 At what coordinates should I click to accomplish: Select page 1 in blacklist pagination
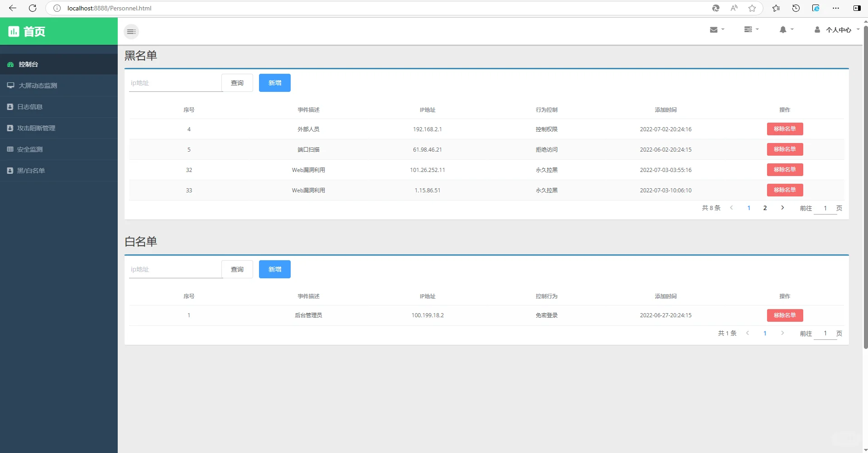click(749, 208)
